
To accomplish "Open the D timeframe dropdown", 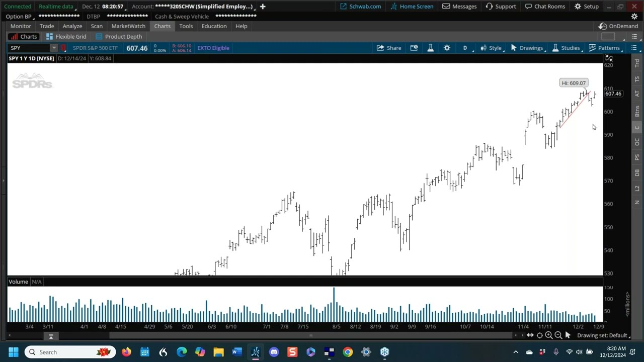I will (x=466, y=48).
